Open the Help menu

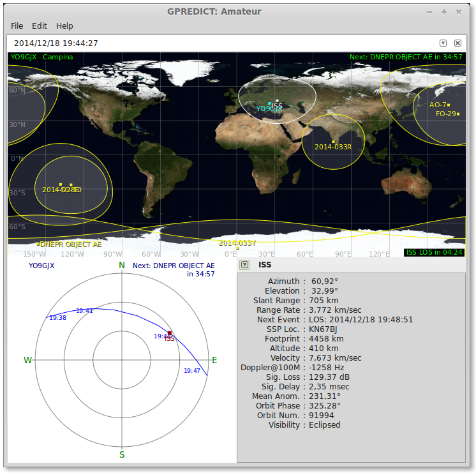[64, 26]
